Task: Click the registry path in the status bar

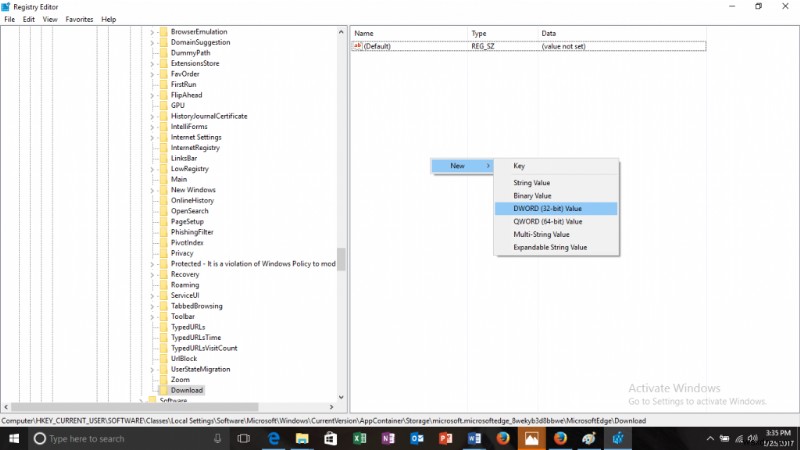Action: click(323, 421)
